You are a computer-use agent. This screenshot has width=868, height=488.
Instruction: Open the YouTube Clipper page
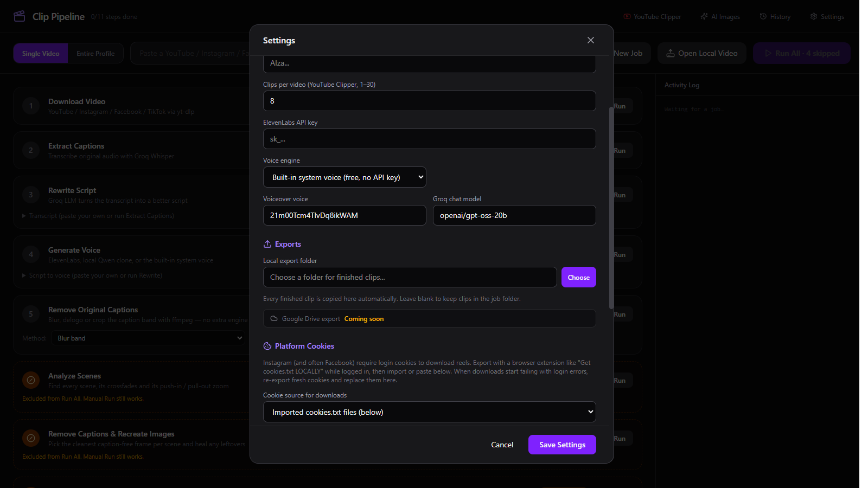(652, 17)
